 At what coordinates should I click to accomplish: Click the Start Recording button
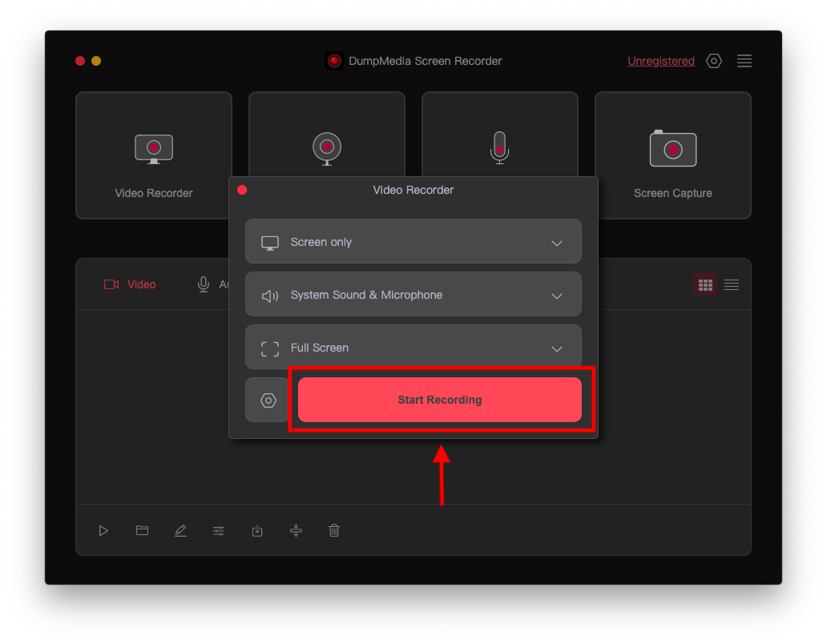point(439,400)
